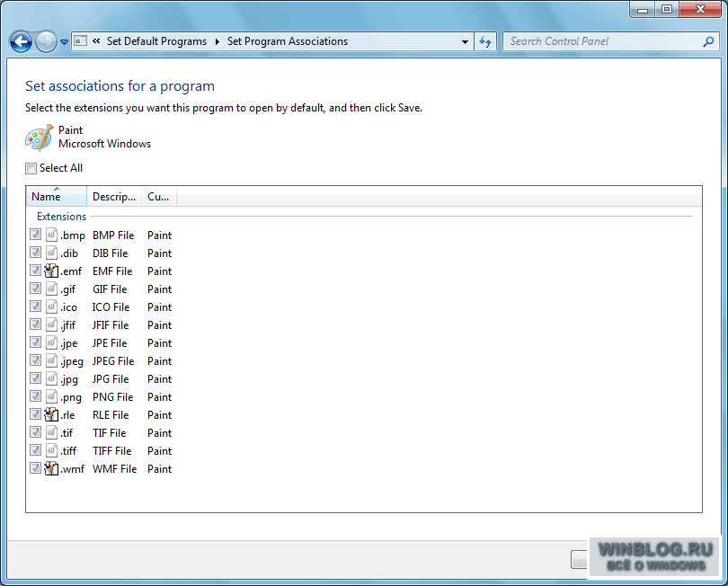Click the .dib file type icon
Viewport: 728px width, 586px height.
51,253
